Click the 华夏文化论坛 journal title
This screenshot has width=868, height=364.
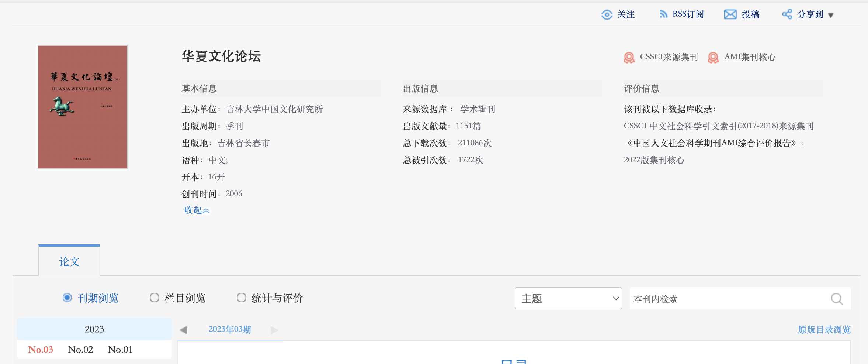click(221, 56)
